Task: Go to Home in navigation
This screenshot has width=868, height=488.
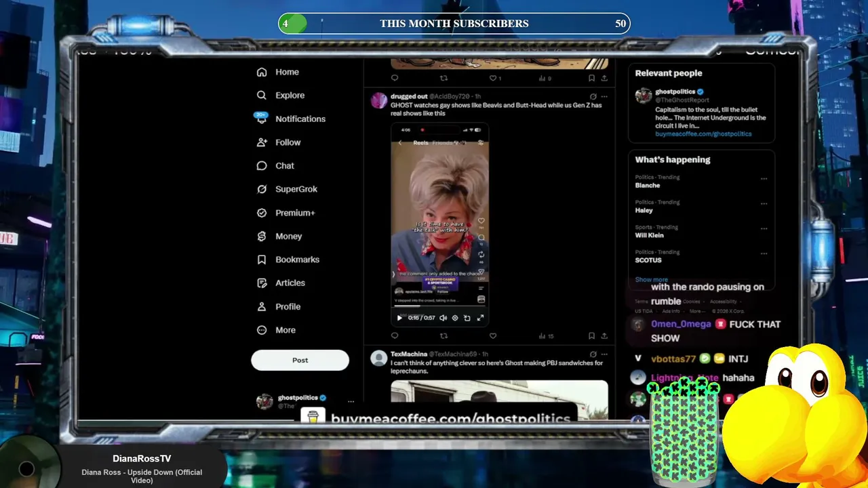Action: [287, 72]
